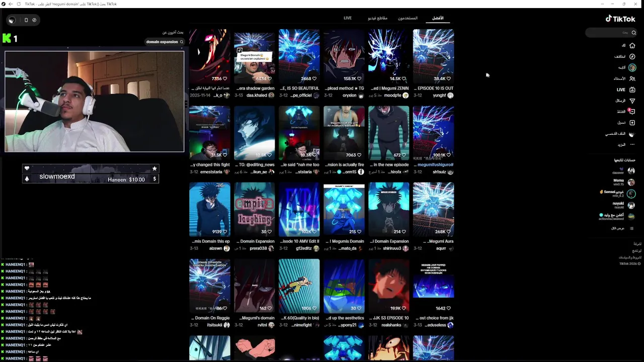The width and height of the screenshot is (644, 362).
Task: Open See all (عرض الكل) followed accounts
Action: 618,228
